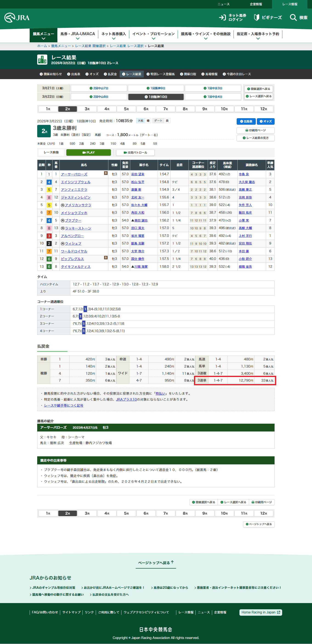312x644 pixels.
Task: Open the Beginners guide icon
Action: click(256, 17)
